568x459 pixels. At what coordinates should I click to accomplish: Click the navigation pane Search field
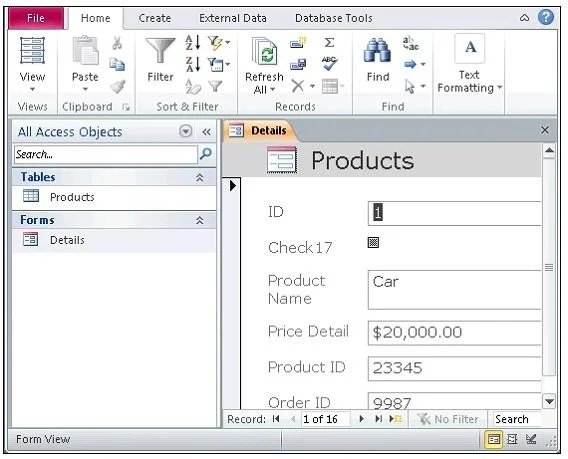(x=106, y=154)
